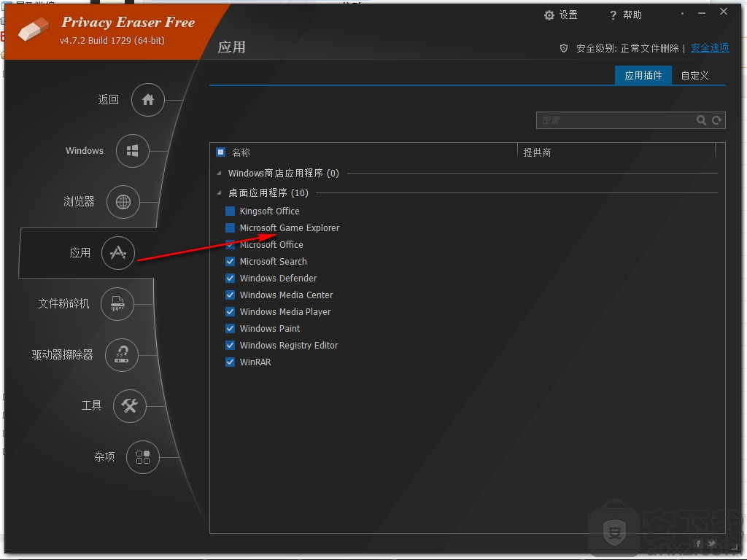This screenshot has width=747, height=560.
Task: Switch to the 自定义 tab
Action: [694, 75]
